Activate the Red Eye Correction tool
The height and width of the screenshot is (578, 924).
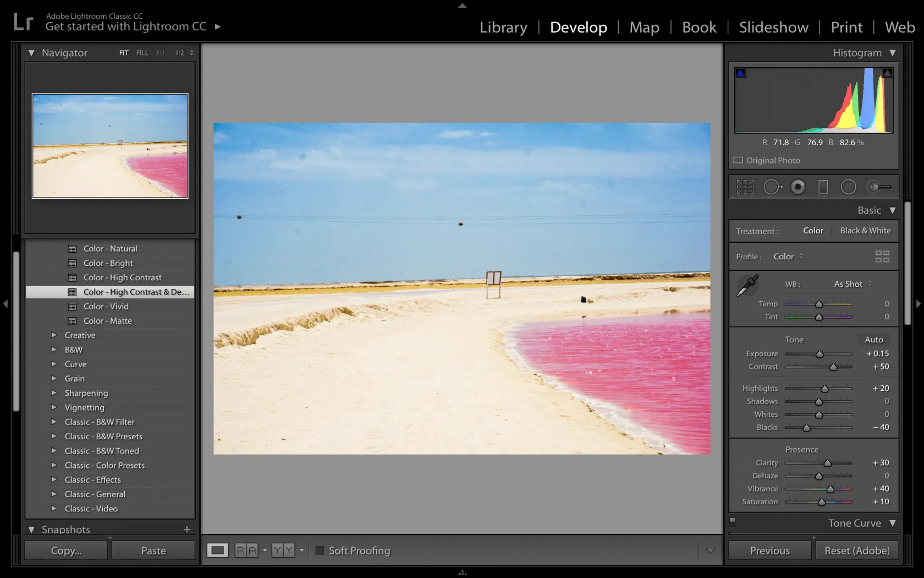click(x=798, y=187)
